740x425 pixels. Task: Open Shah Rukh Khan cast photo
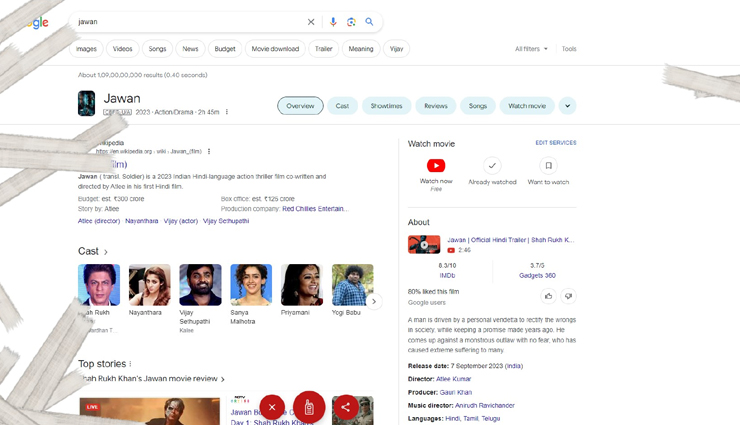coord(99,285)
